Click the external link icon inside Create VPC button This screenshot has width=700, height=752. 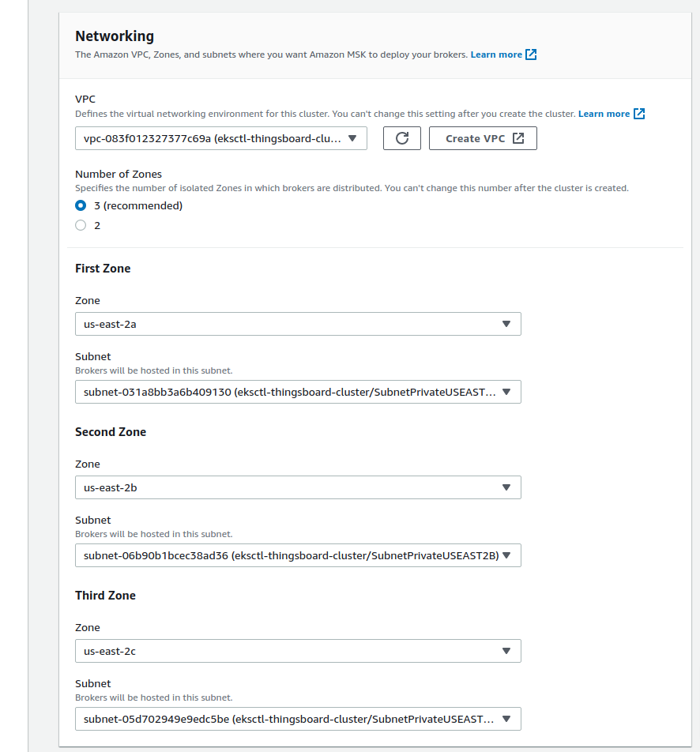click(518, 138)
